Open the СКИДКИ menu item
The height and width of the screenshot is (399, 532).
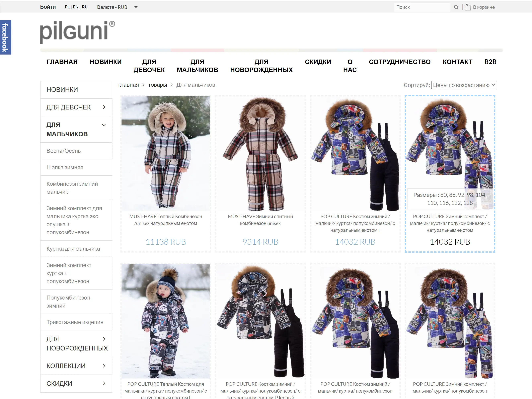point(318,62)
